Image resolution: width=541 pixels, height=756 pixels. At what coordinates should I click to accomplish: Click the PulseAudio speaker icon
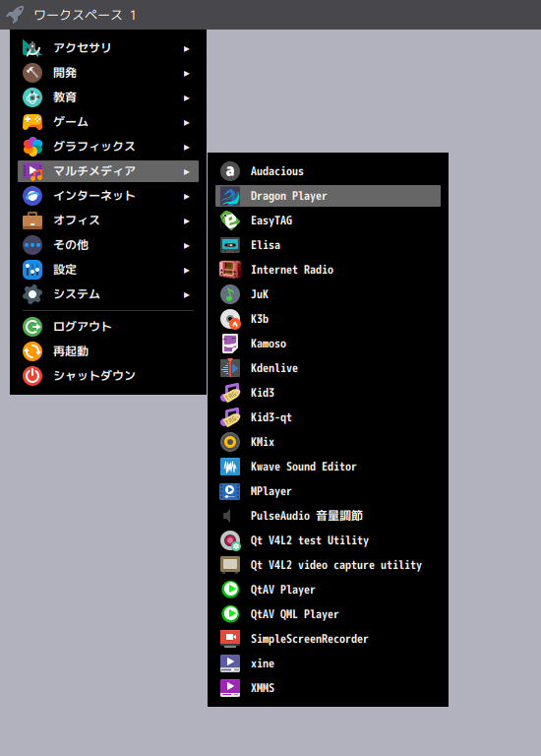pos(227,516)
